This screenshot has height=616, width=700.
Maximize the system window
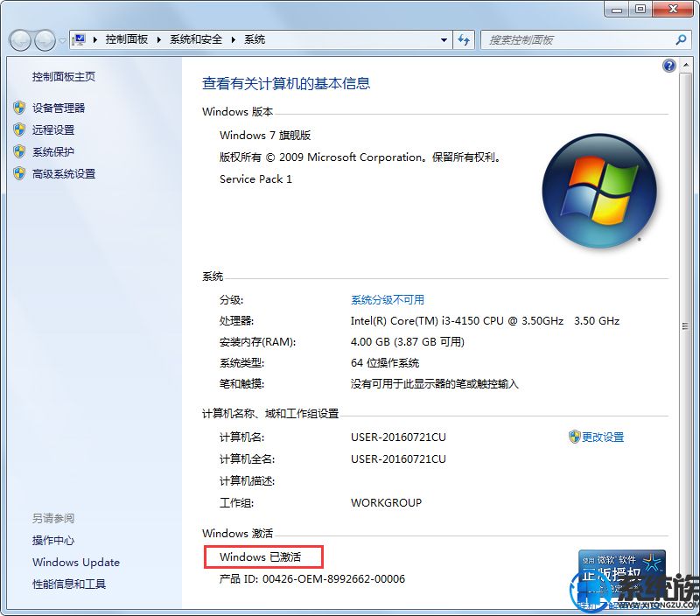(640, 9)
